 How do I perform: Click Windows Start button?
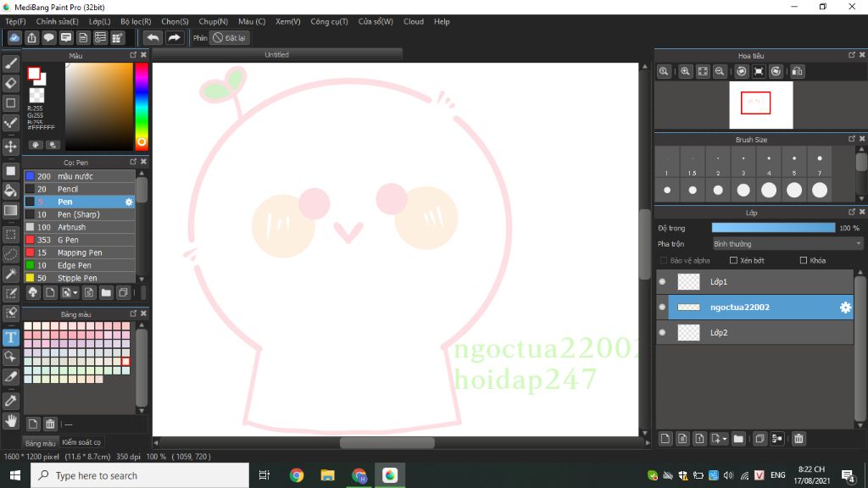pos(15,475)
